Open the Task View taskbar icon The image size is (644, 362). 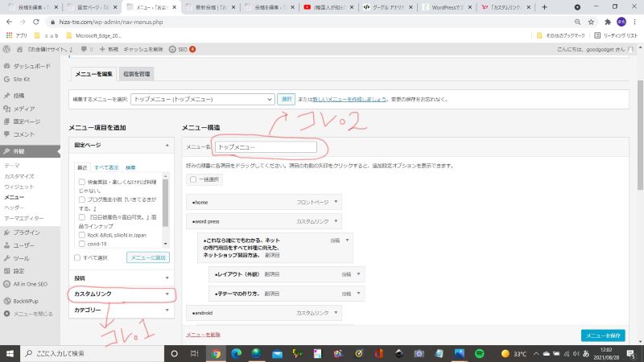[x=194, y=353]
